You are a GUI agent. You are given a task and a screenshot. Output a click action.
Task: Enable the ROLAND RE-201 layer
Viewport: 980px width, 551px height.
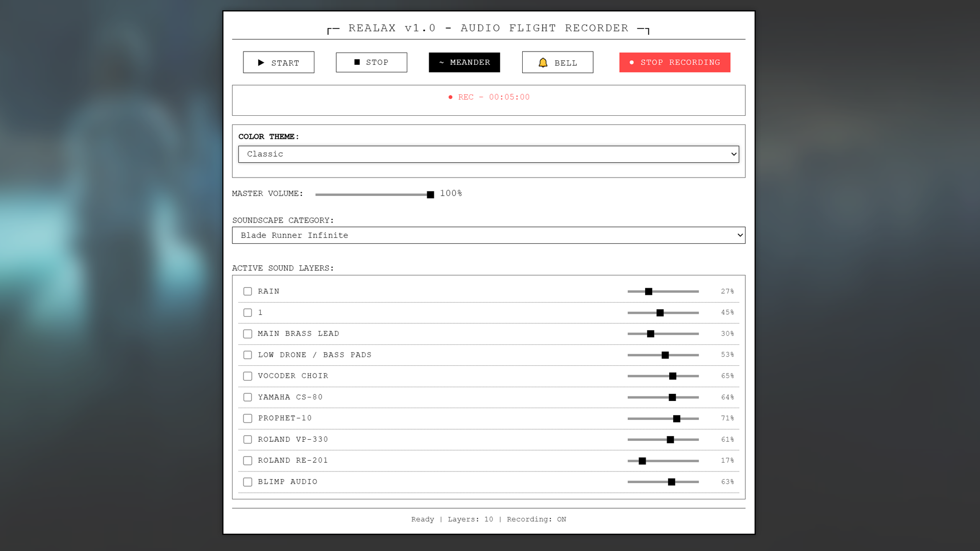pyautogui.click(x=248, y=460)
